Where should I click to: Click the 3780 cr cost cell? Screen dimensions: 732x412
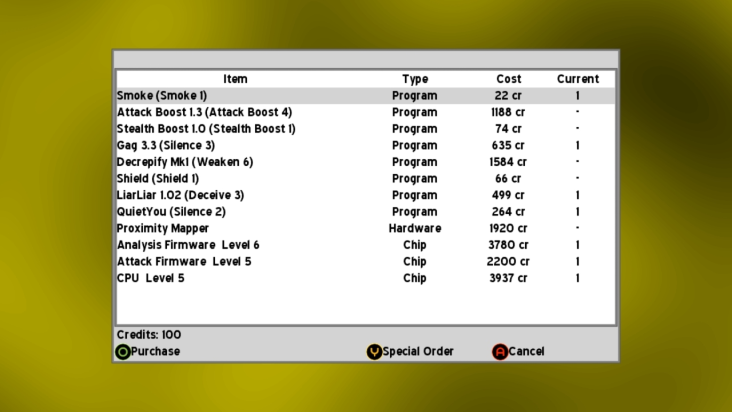pyautogui.click(x=508, y=245)
